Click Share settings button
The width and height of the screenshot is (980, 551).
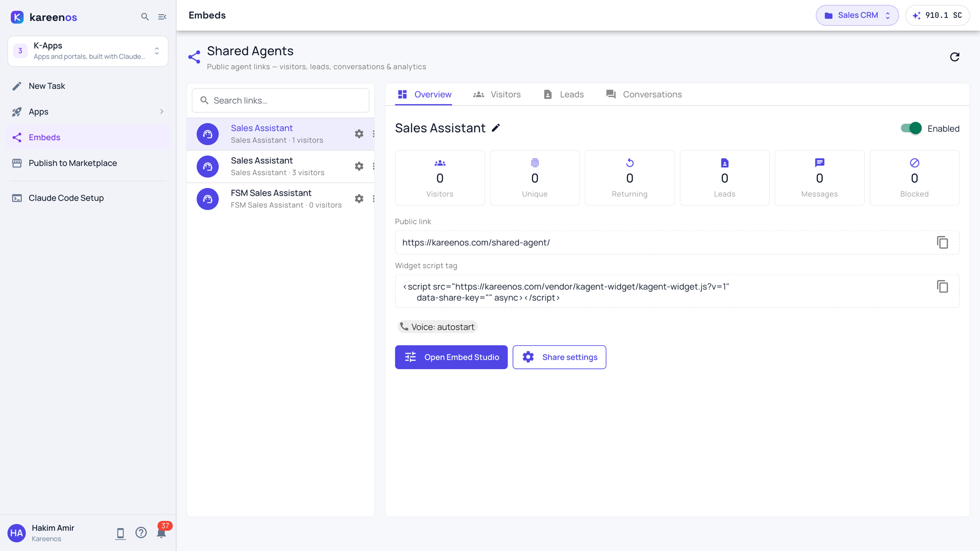tap(559, 357)
